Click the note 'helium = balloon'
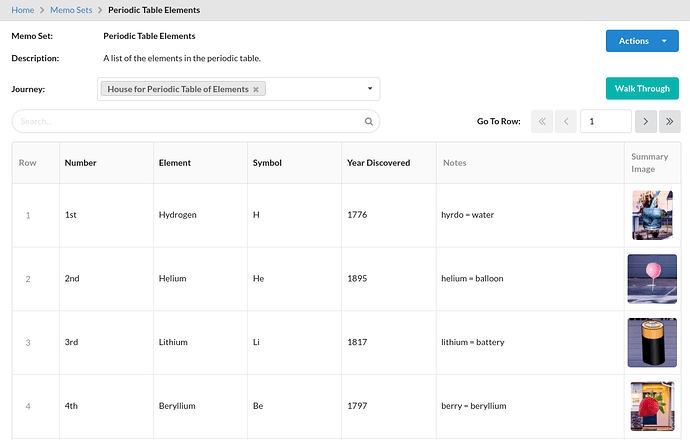 pos(472,279)
